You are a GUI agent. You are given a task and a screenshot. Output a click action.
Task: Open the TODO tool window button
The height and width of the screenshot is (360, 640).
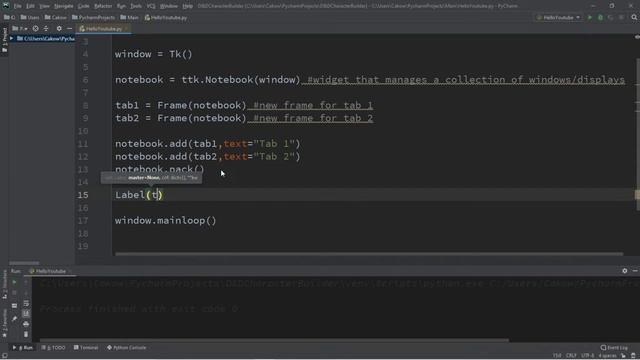pos(53,348)
